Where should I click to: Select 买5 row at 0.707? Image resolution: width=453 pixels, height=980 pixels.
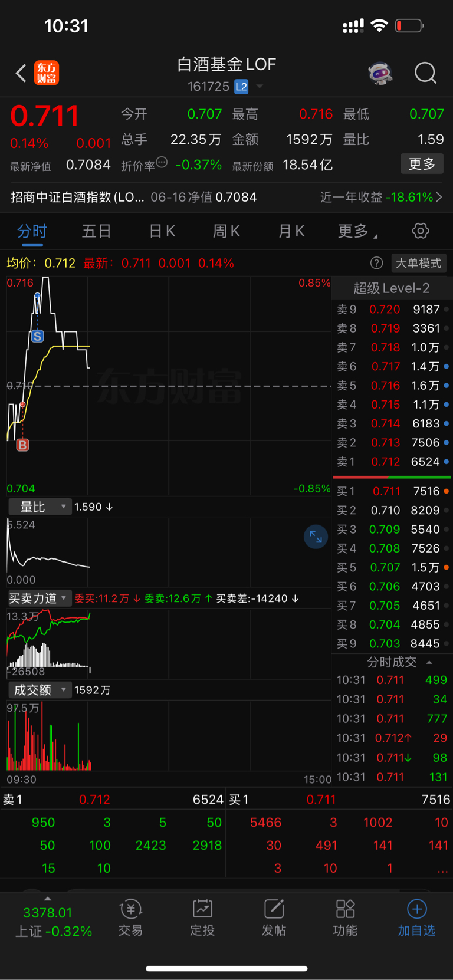pyautogui.click(x=392, y=567)
